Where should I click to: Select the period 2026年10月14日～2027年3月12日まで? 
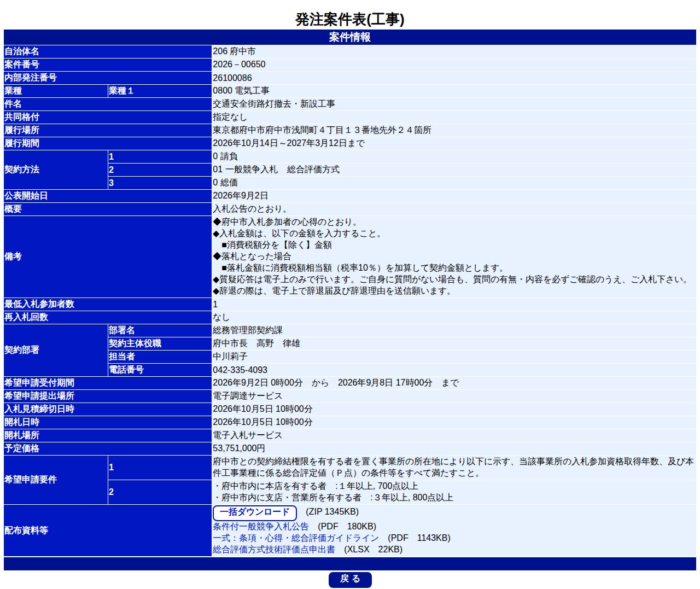(x=289, y=143)
